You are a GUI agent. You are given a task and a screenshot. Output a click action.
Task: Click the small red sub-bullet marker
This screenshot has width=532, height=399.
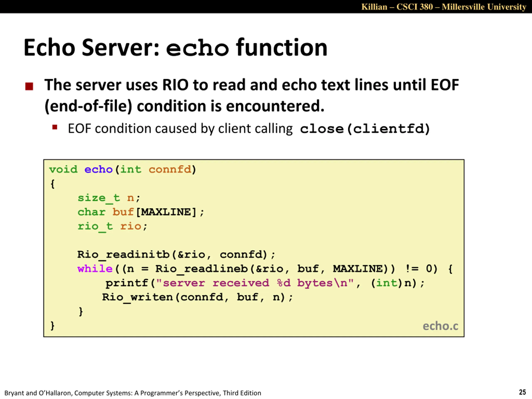point(55,127)
